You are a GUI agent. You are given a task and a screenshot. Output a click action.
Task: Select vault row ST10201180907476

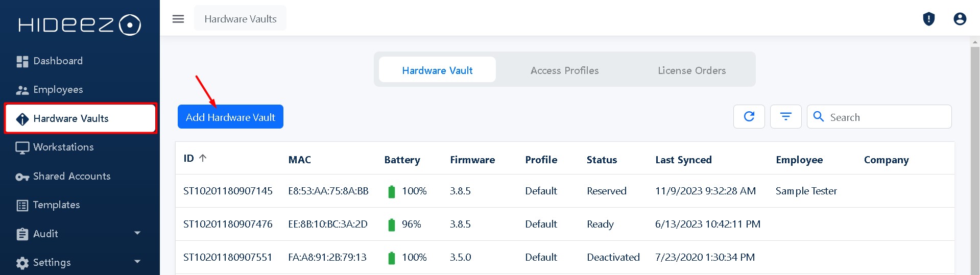point(228,224)
